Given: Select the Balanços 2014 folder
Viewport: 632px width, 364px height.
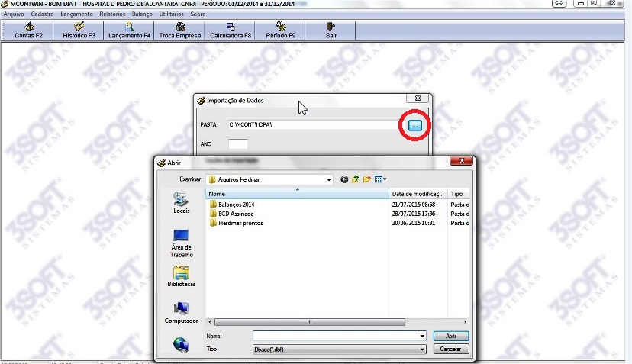Looking at the screenshot, I should click(x=232, y=205).
